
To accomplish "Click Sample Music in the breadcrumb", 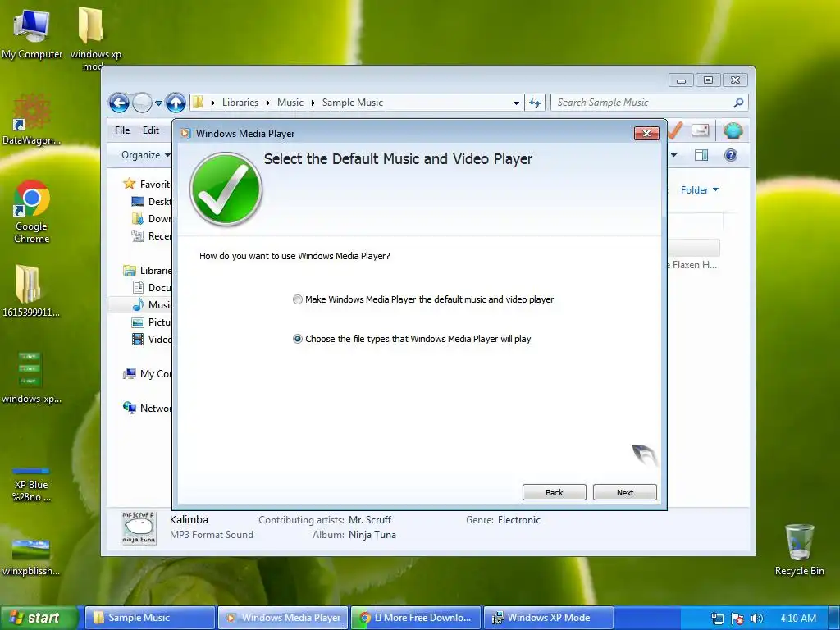I will point(353,103).
